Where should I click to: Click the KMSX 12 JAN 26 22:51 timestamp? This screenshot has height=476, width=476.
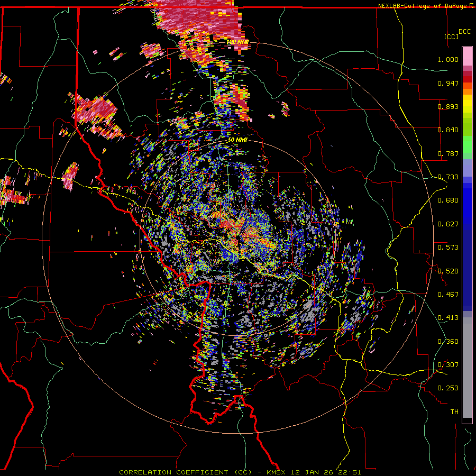click(x=314, y=472)
